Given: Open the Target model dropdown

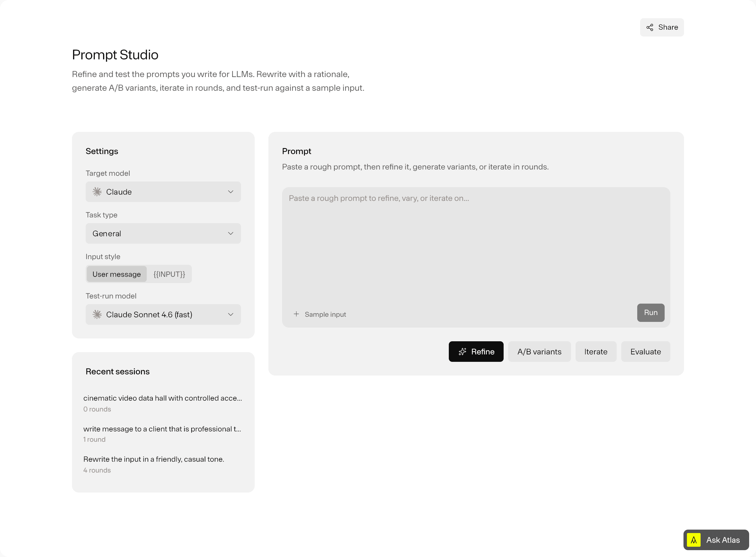Looking at the screenshot, I should [x=163, y=192].
